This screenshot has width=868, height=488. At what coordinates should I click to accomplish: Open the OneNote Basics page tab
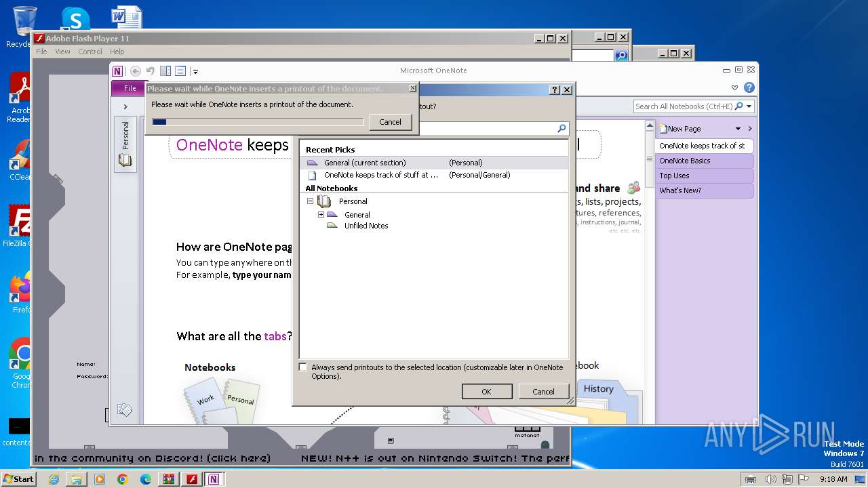(704, 161)
